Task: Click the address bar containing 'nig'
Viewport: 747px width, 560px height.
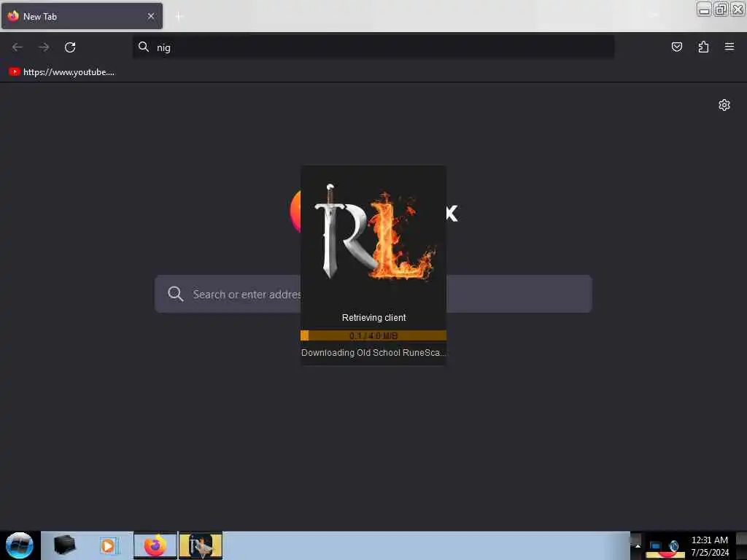Action: pos(373,47)
